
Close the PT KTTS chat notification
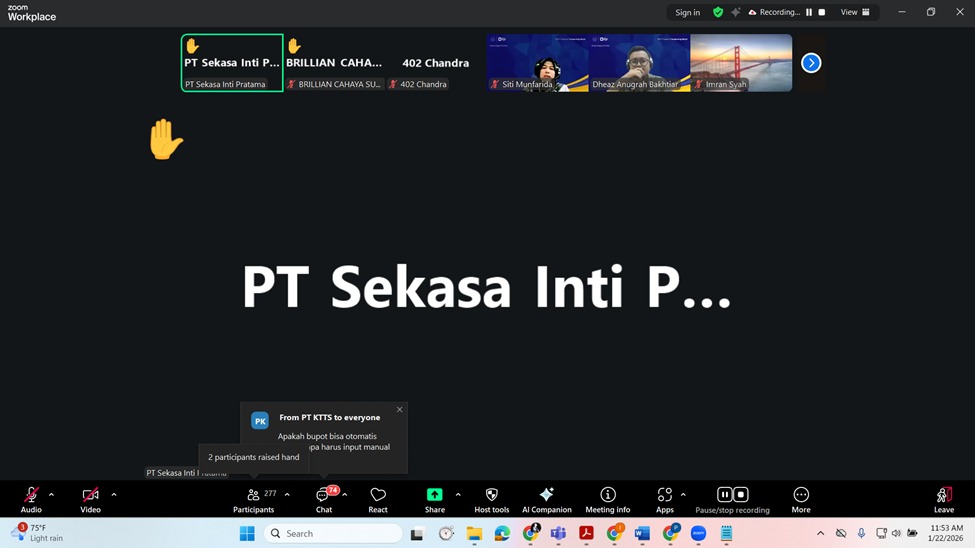[400, 409]
